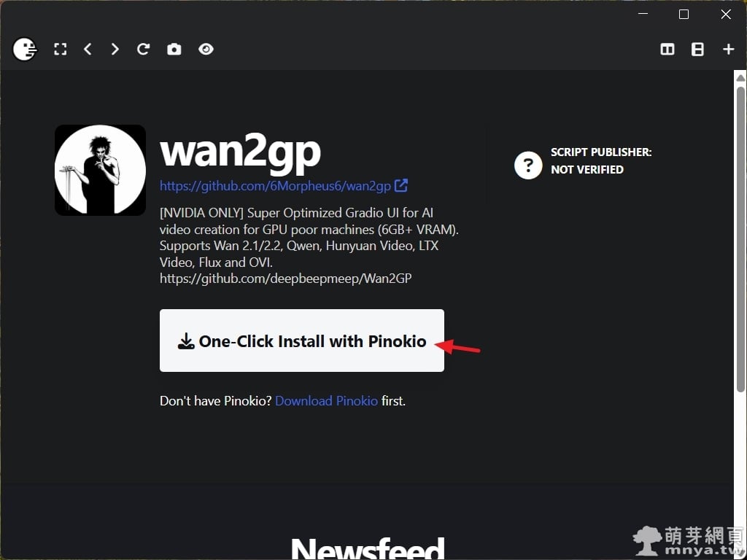Go back with the left arrow
The height and width of the screenshot is (560, 747).
(x=88, y=49)
